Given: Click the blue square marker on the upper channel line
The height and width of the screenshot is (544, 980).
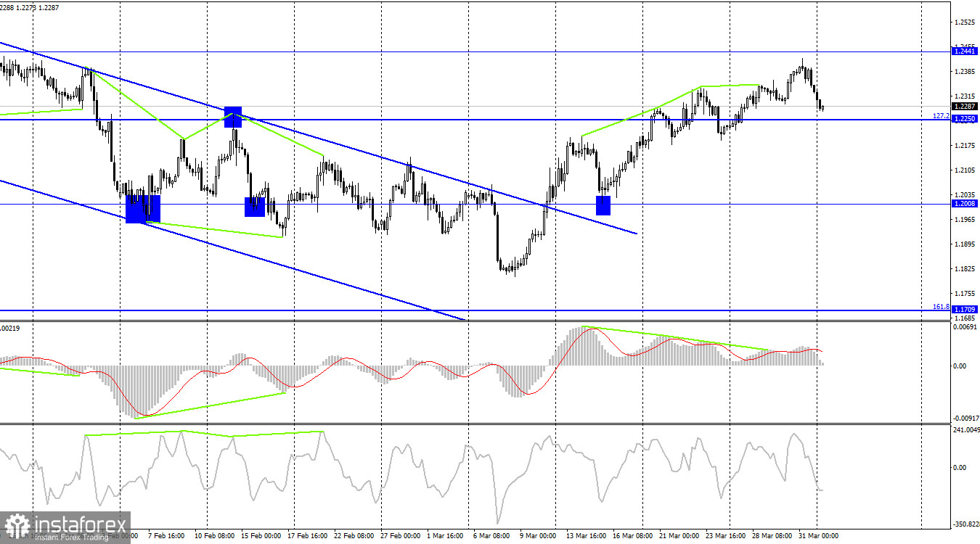Looking at the screenshot, I should click(232, 116).
